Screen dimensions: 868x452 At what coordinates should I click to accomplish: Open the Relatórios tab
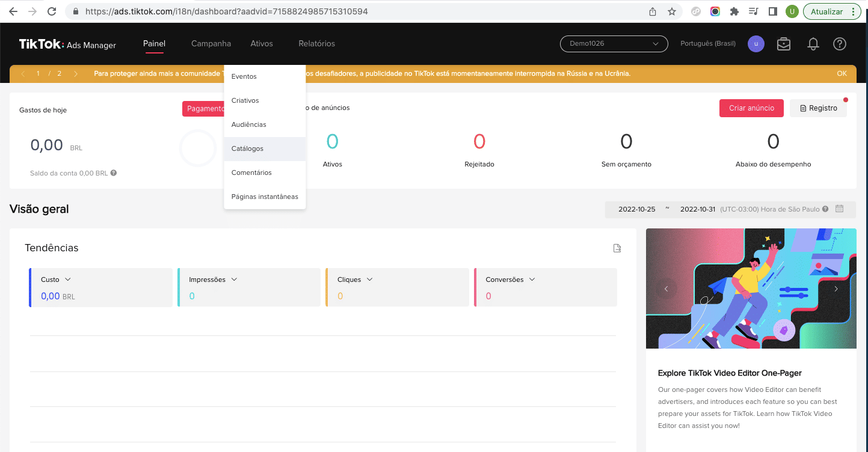click(x=316, y=44)
